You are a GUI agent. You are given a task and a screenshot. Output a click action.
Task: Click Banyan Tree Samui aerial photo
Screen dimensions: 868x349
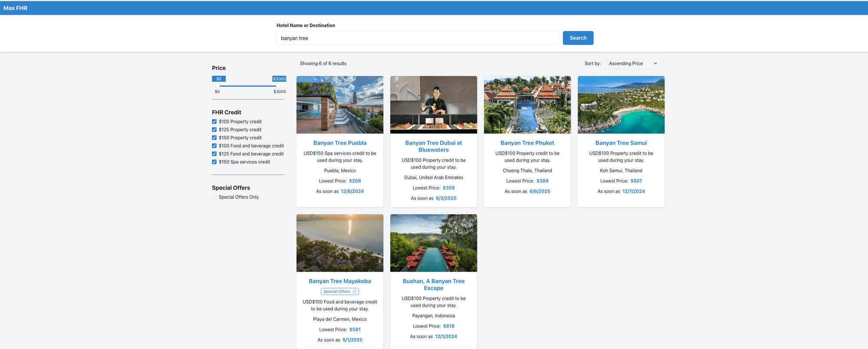pos(621,105)
